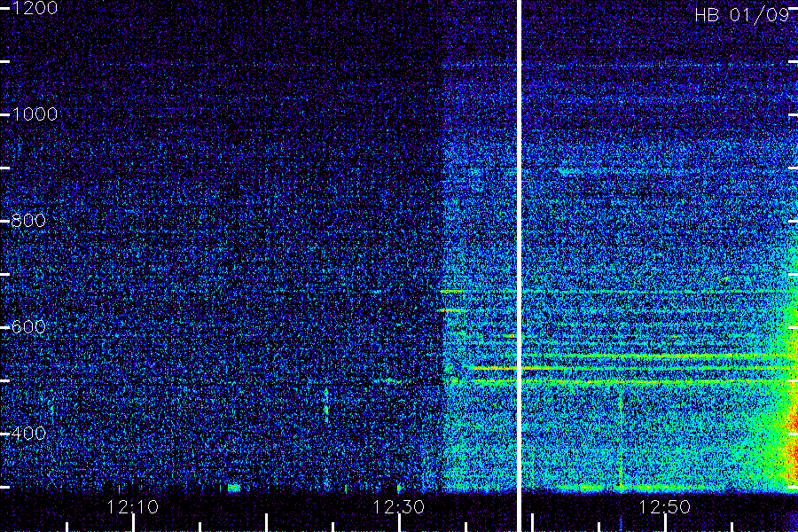Click the white vertical time marker line

click(x=519, y=266)
